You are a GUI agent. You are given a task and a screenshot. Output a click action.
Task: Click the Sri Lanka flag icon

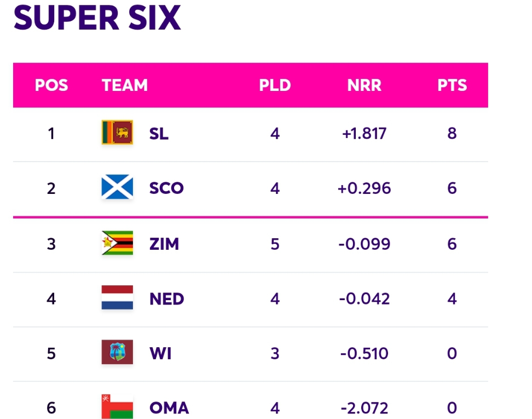click(x=117, y=133)
